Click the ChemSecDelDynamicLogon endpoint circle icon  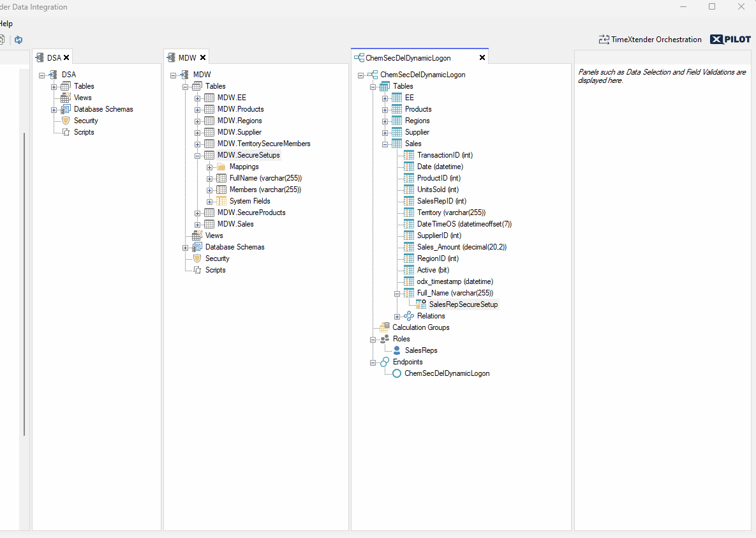(397, 373)
